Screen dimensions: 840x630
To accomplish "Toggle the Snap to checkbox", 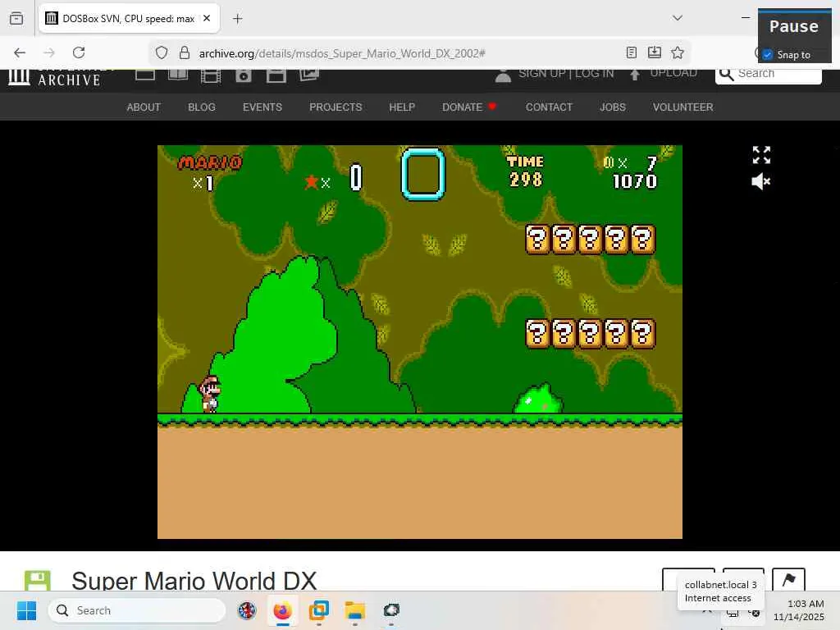I will point(768,55).
